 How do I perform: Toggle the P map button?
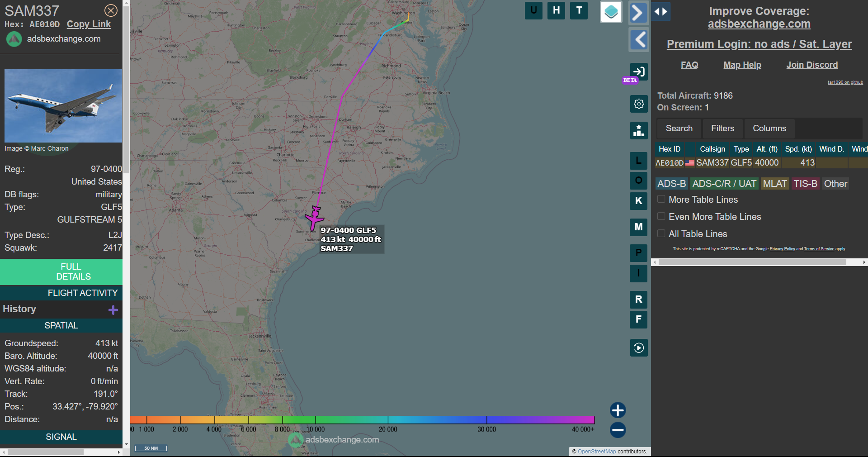(638, 253)
